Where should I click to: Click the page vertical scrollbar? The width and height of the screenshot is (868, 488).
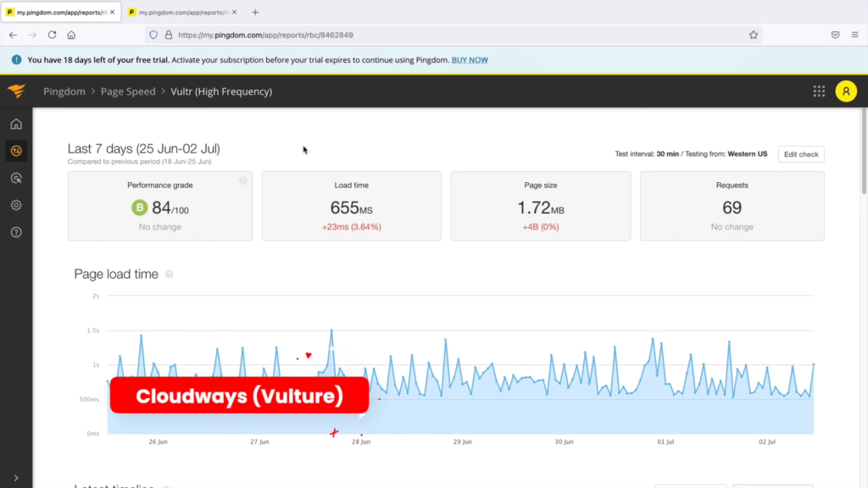(x=864, y=152)
